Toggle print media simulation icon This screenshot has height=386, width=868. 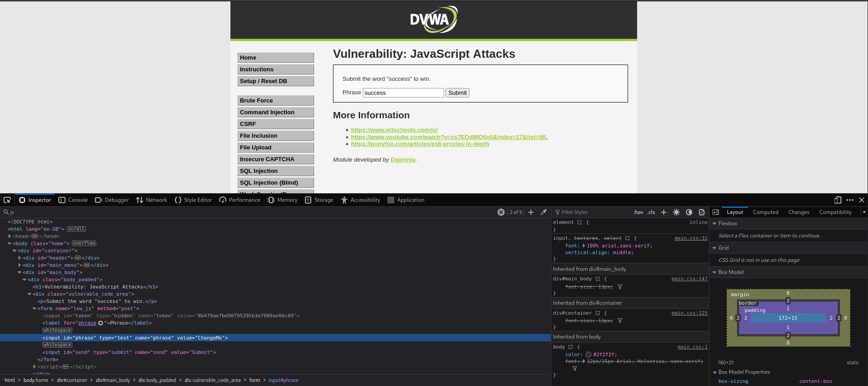pos(701,212)
